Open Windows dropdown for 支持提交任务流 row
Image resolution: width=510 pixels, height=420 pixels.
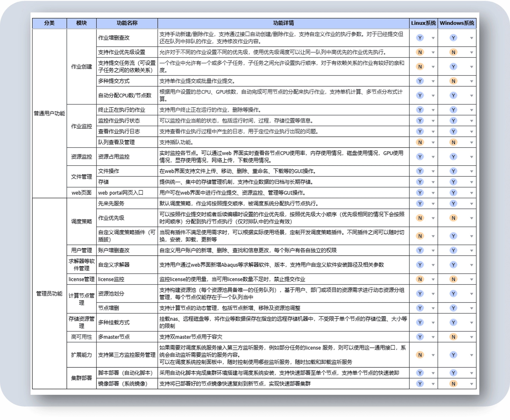[471, 67]
